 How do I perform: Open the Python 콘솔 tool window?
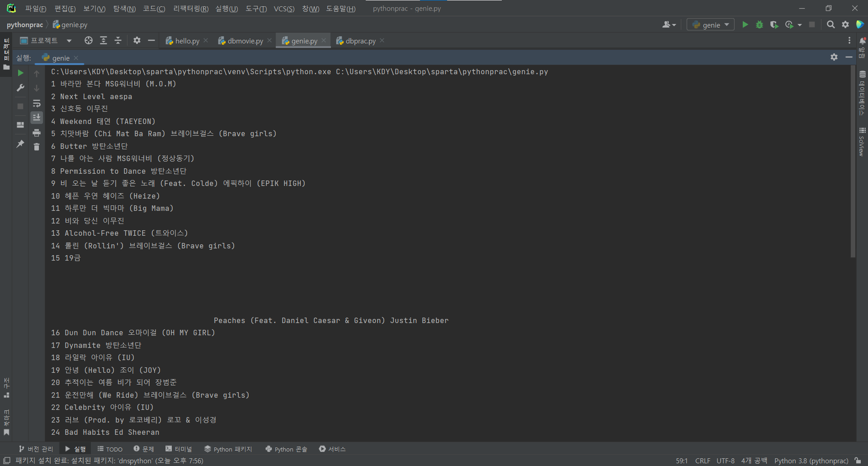click(286, 449)
